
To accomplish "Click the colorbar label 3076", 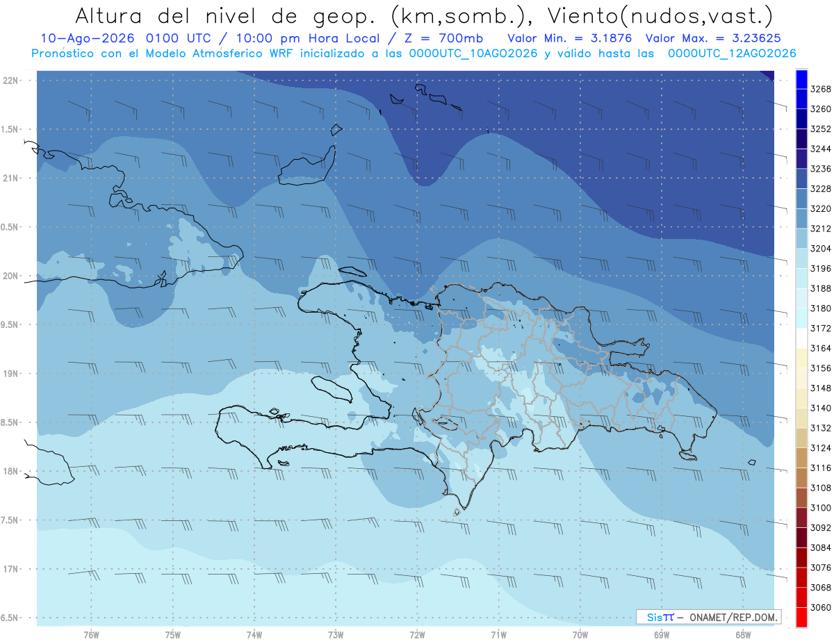I will [821, 567].
